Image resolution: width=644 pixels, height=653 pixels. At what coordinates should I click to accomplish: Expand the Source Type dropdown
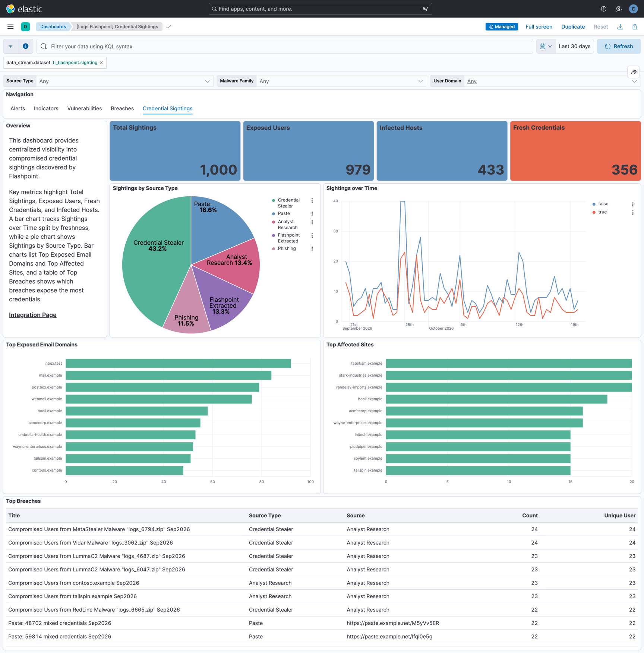click(125, 81)
